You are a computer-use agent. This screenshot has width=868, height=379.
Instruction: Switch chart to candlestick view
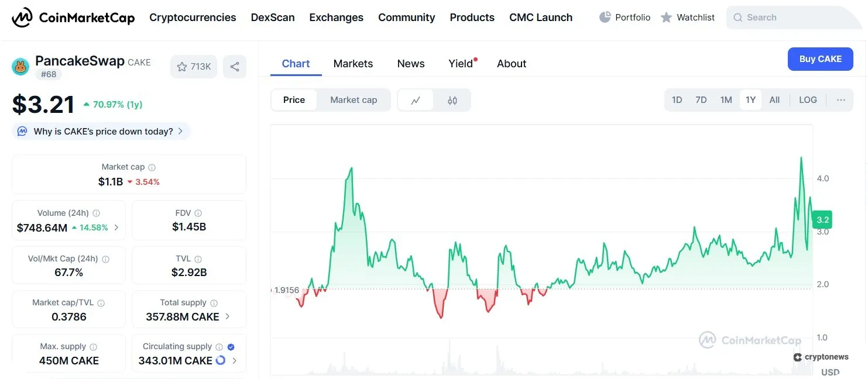click(452, 100)
